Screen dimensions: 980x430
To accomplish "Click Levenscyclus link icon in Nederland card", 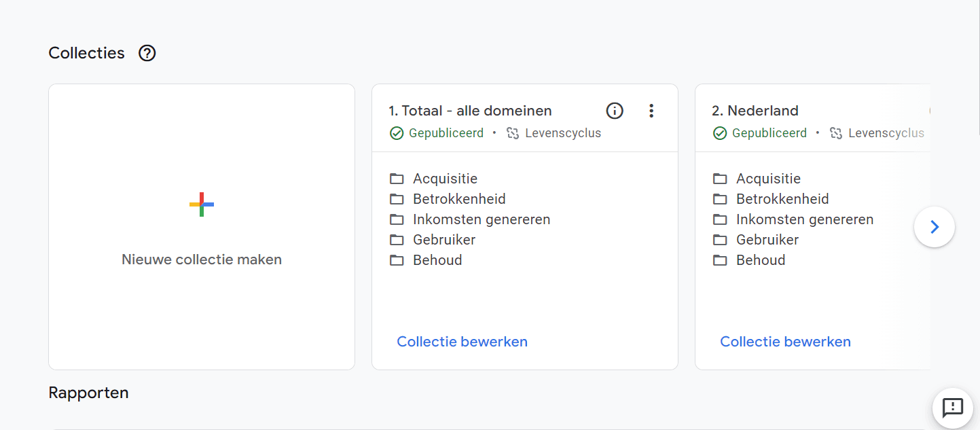I will point(836,133).
